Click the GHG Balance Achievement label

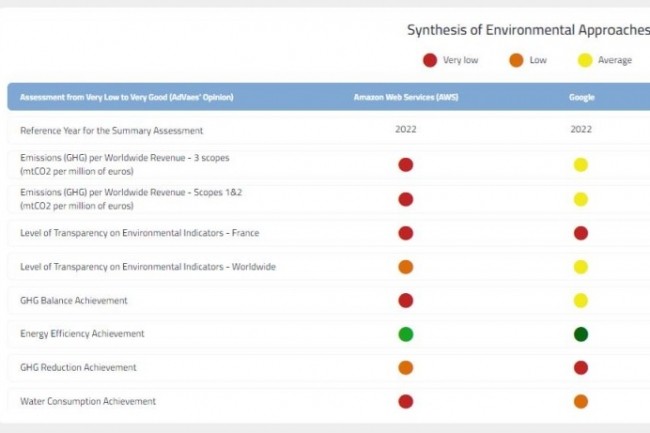pyautogui.click(x=74, y=300)
